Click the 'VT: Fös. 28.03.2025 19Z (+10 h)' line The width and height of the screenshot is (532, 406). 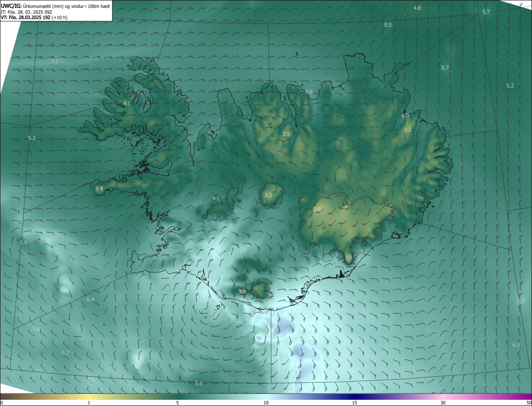click(34, 18)
